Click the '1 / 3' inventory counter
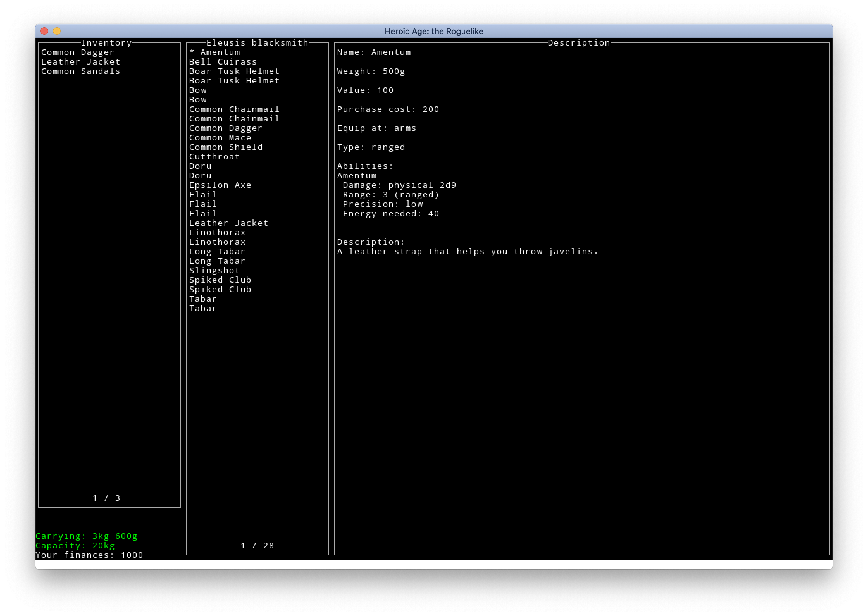The height and width of the screenshot is (616, 868). point(107,498)
